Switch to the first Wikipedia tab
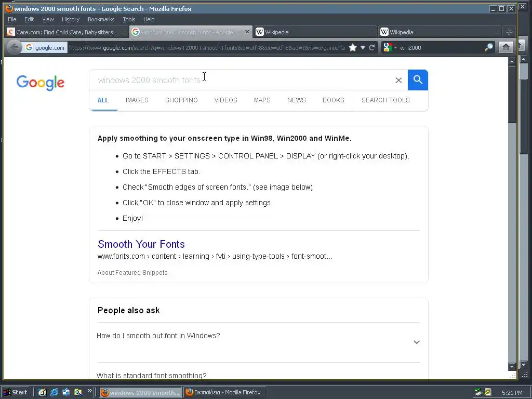Image resolution: width=532 pixels, height=399 pixels. [x=315, y=32]
